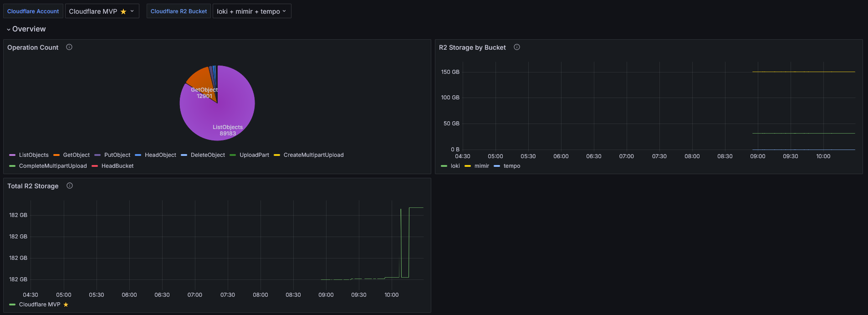Open the Cloudflare MVP account dropdown
The height and width of the screenshot is (315, 868).
pyautogui.click(x=101, y=11)
